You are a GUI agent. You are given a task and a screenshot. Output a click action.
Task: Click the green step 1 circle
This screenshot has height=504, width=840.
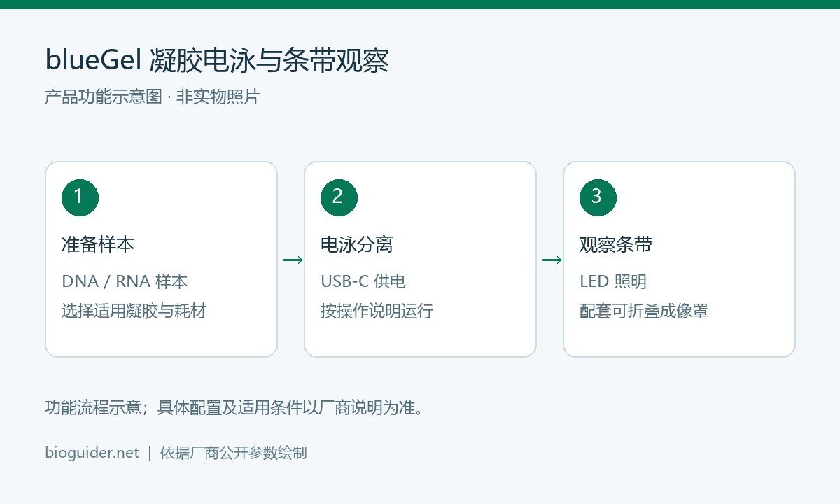80,197
